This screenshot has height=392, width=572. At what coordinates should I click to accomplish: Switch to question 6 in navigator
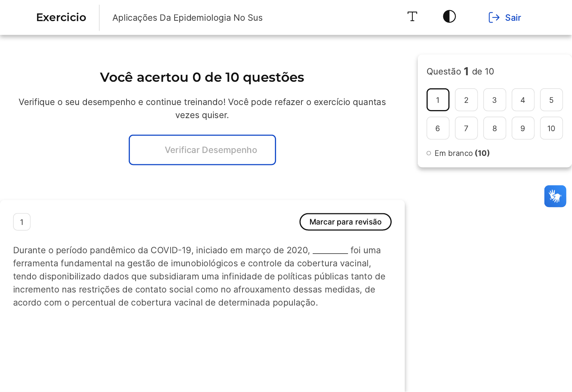pos(438,128)
